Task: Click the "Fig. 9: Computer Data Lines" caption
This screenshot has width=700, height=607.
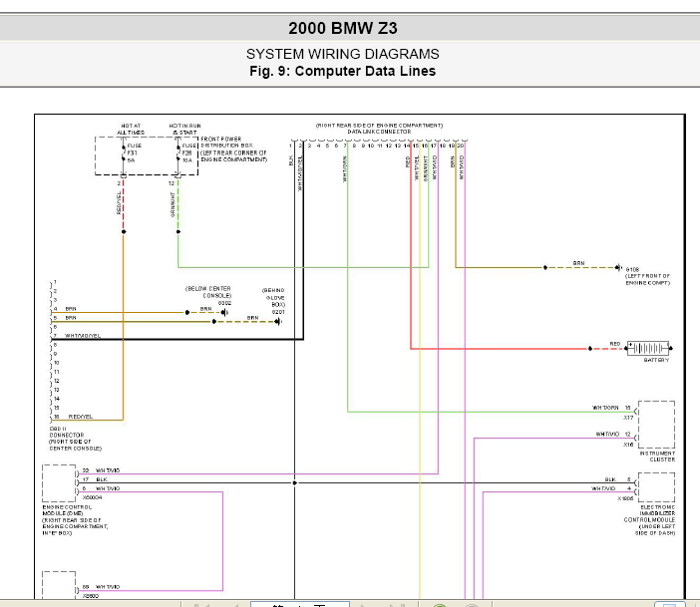Action: pos(342,71)
